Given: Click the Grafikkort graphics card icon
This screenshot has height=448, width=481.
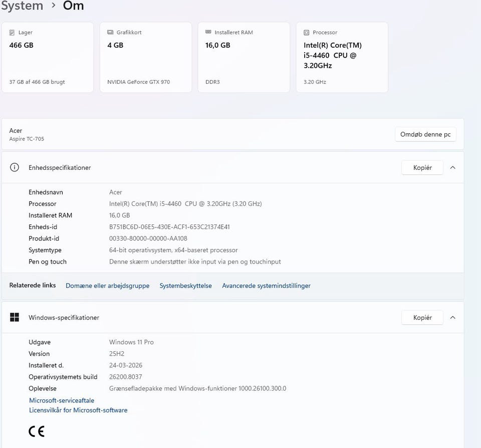Looking at the screenshot, I should click(110, 33).
